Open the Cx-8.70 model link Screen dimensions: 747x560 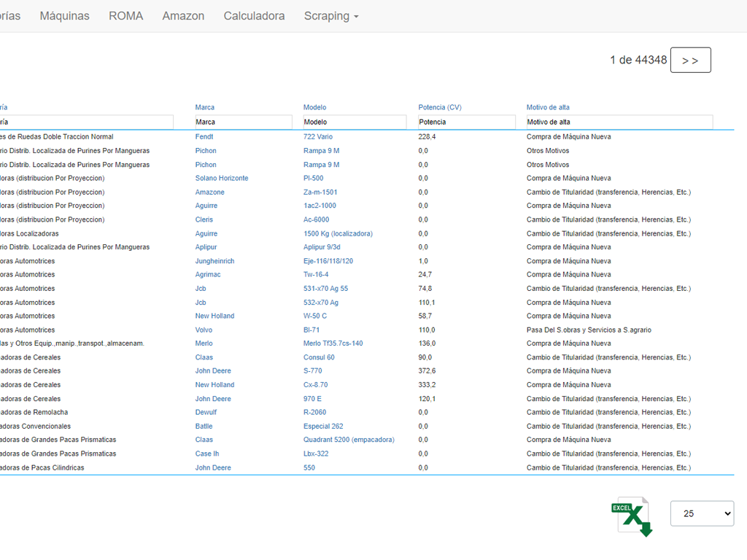tap(315, 385)
